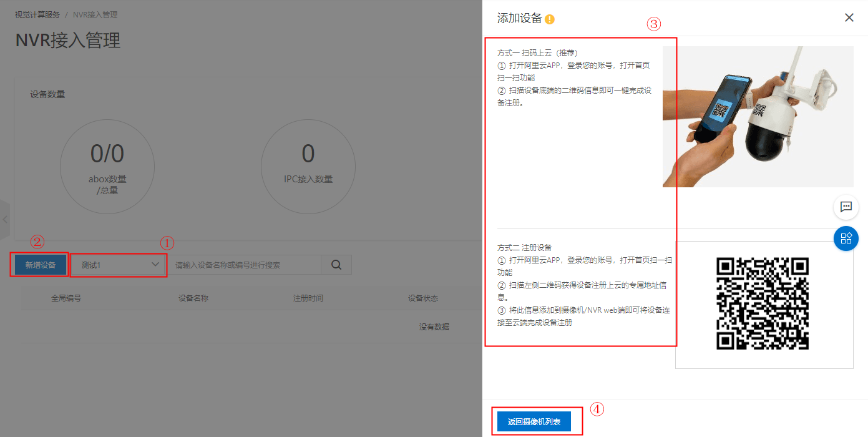Click the 没有数据 text
Viewport: 868px width, 437px height.
coord(434,327)
